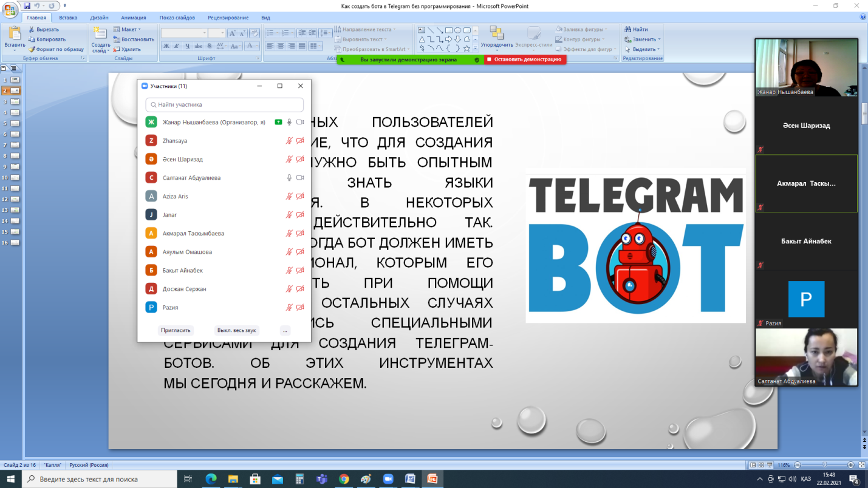868x488 pixels.
Task: Open Microsoft Teams from taskbar
Action: 321,479
